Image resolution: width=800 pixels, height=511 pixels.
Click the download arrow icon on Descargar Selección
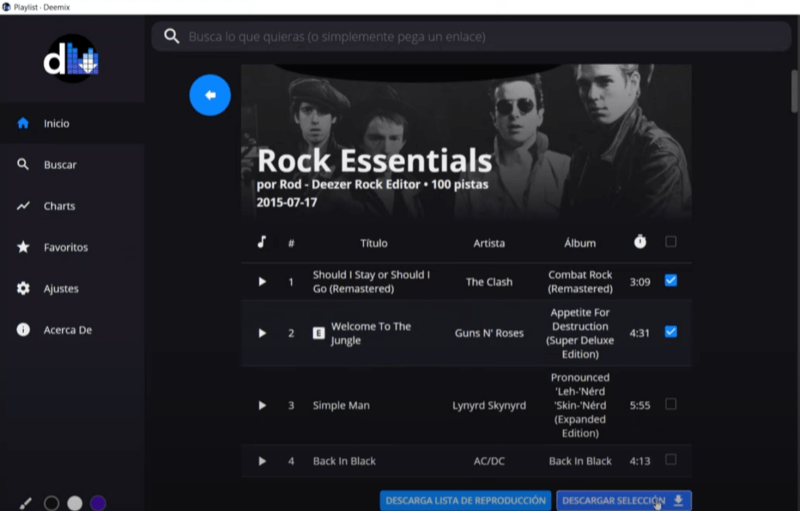678,500
